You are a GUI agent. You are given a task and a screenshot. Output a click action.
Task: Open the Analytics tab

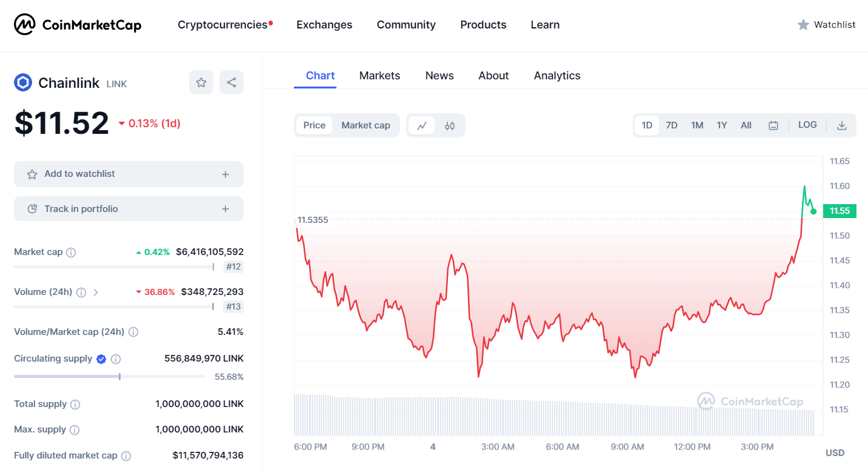[557, 76]
